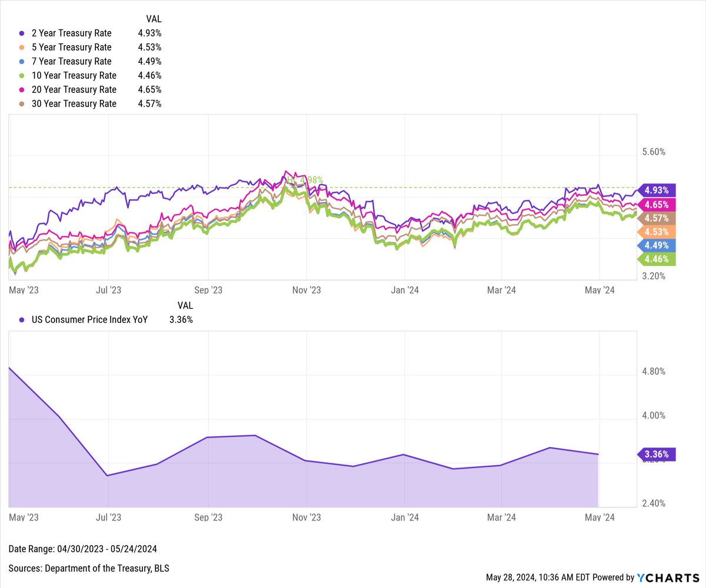Image resolution: width=706 pixels, height=588 pixels.
Task: Click the 5.60% axis label on top chart
Action: [653, 152]
